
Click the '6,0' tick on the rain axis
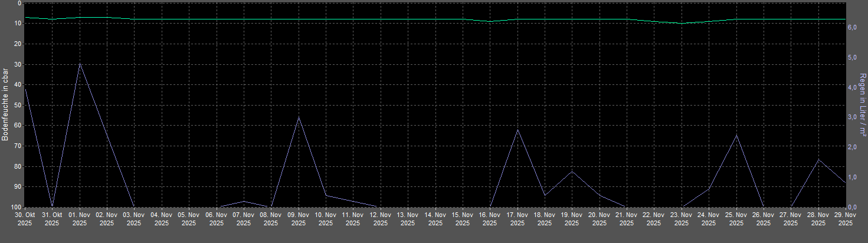coord(851,28)
